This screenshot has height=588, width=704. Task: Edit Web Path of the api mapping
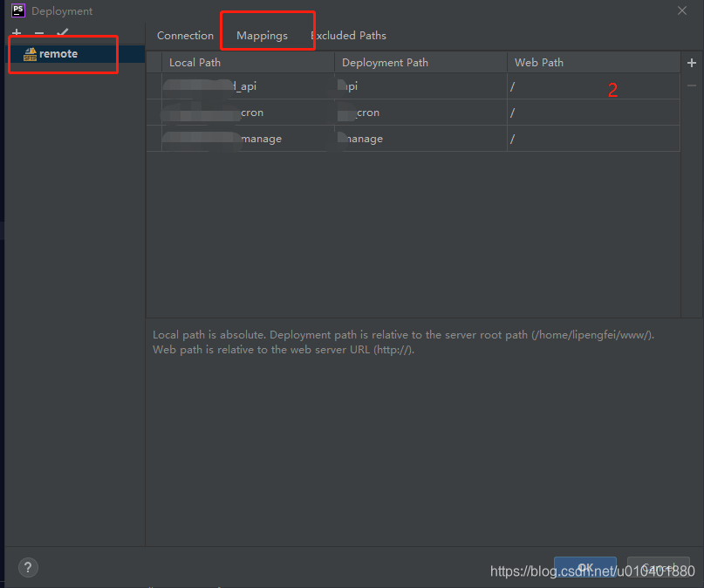click(593, 85)
